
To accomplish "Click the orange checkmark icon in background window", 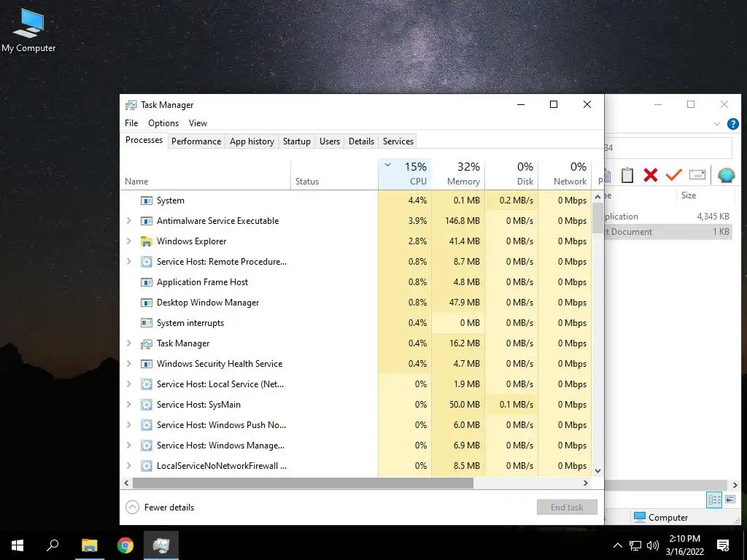I will (x=673, y=175).
